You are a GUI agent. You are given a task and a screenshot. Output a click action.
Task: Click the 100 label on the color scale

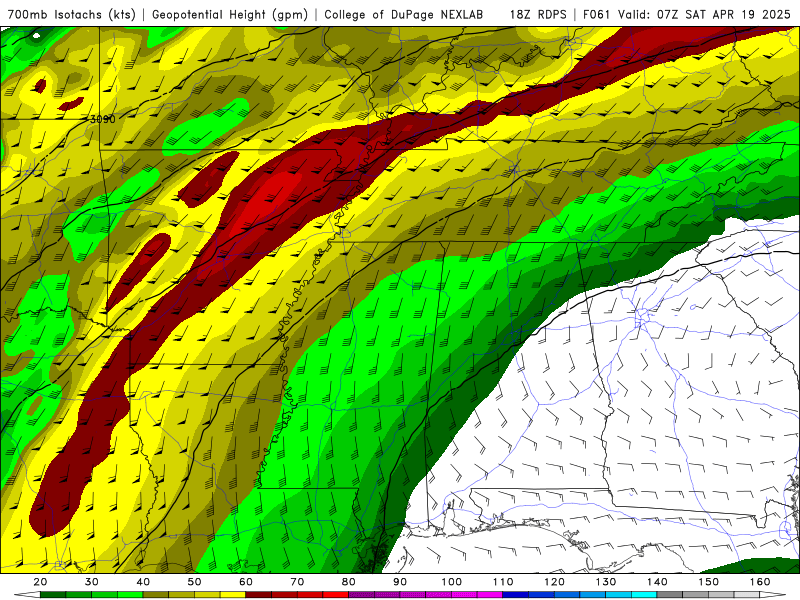pyautogui.click(x=452, y=582)
